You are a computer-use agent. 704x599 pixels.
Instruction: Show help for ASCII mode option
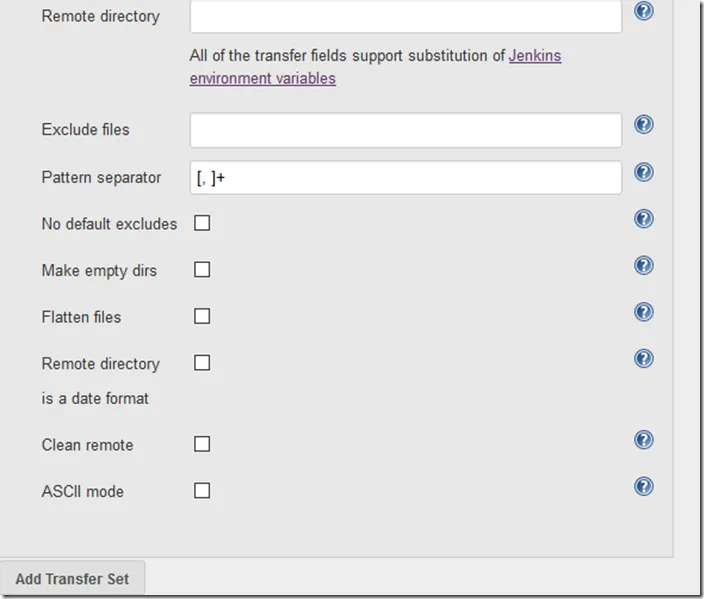click(x=644, y=487)
